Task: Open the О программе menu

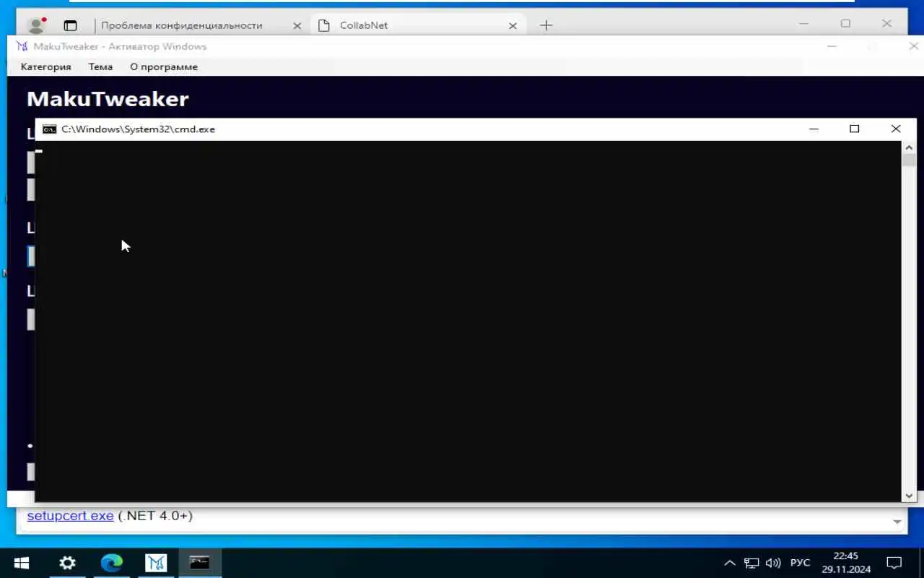Action: pyautogui.click(x=164, y=66)
